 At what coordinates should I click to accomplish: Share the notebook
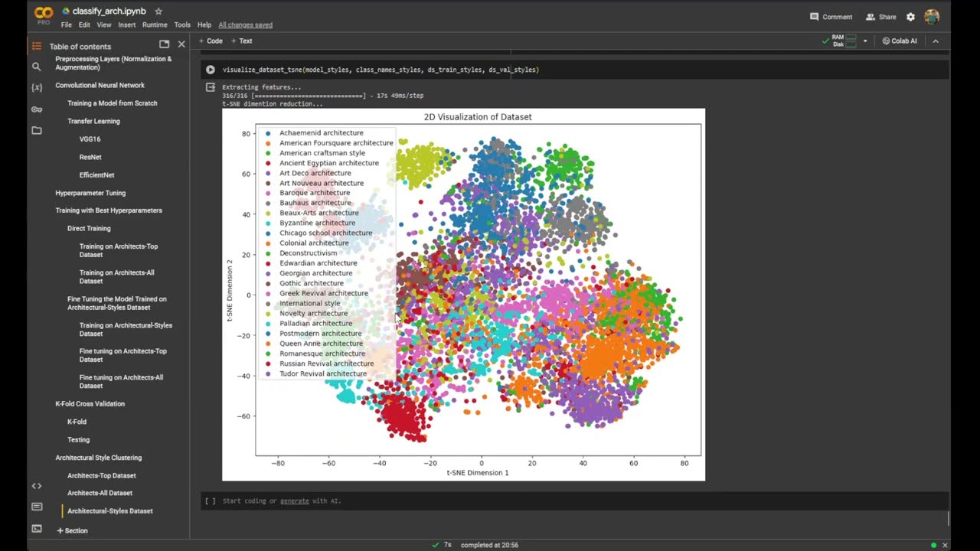pyautogui.click(x=881, y=17)
